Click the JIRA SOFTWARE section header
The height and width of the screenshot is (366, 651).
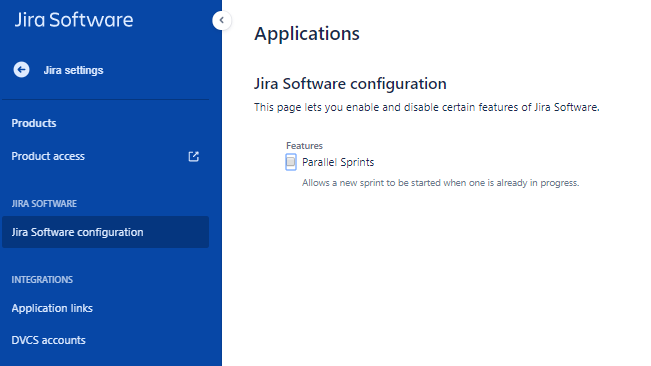pos(44,204)
